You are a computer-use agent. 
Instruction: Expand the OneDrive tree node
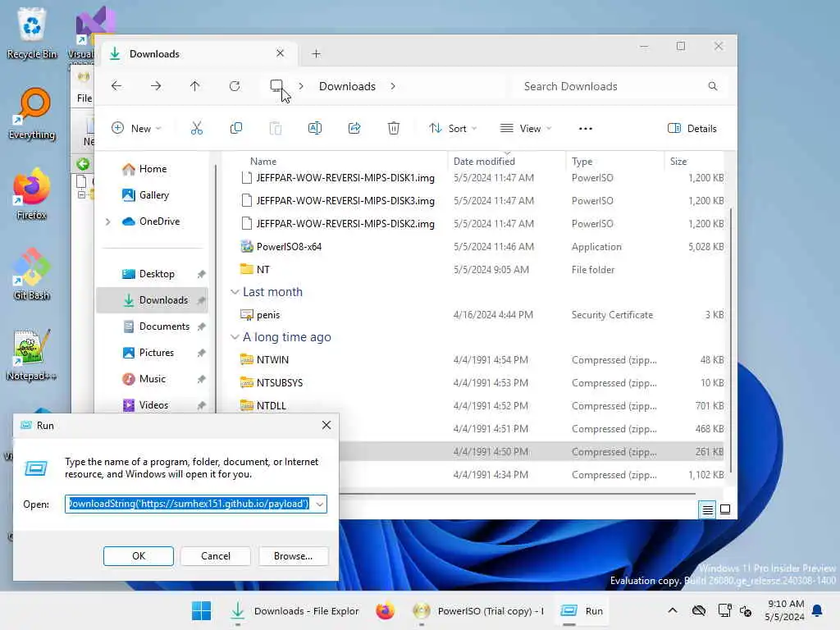coord(107,221)
